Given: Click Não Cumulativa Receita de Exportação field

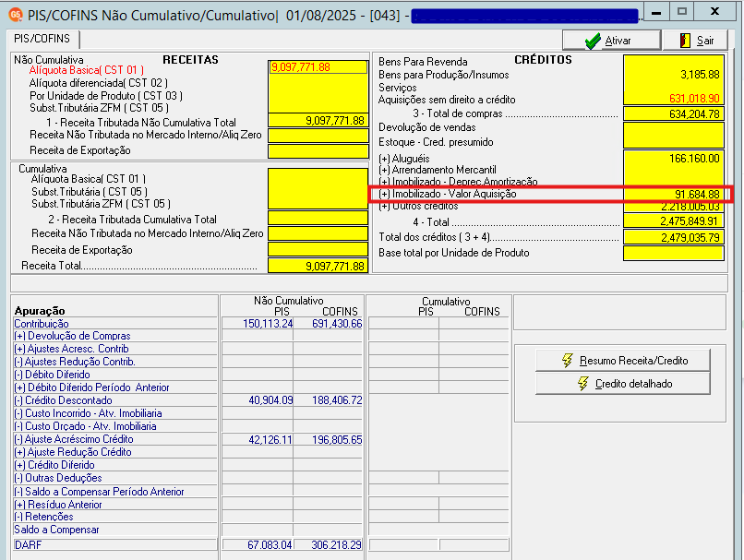Looking at the screenshot, I should pyautogui.click(x=318, y=150).
